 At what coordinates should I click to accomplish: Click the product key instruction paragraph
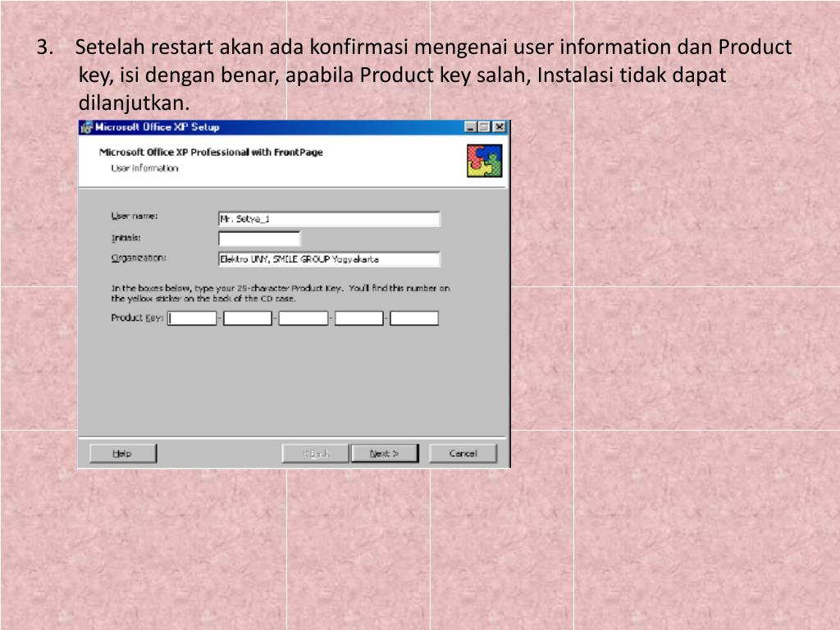(281, 293)
